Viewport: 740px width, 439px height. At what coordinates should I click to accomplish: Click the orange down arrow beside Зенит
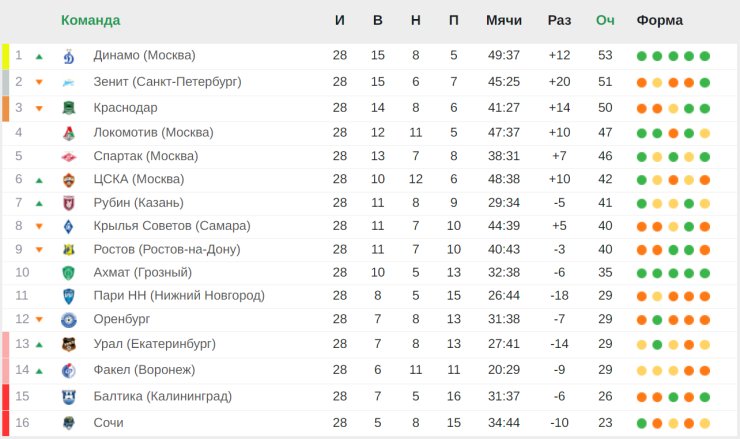(39, 82)
